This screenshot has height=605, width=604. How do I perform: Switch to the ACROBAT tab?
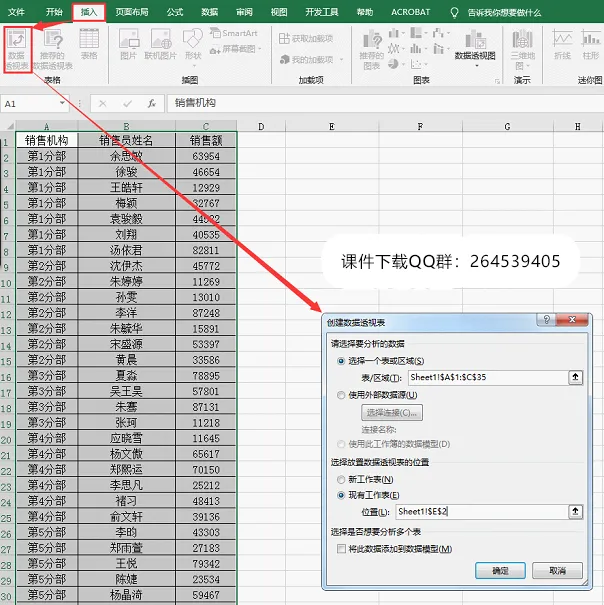(x=410, y=12)
